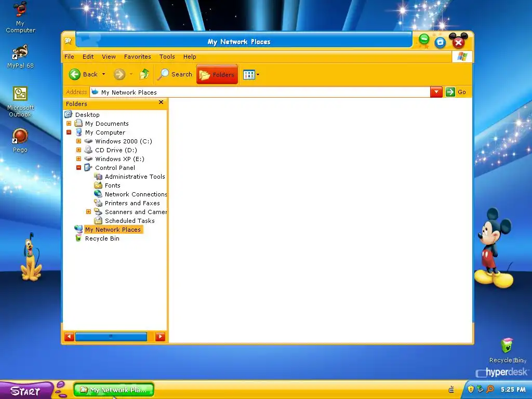Select Recycle Bin in folder tree
532x399 pixels.
pyautogui.click(x=102, y=238)
